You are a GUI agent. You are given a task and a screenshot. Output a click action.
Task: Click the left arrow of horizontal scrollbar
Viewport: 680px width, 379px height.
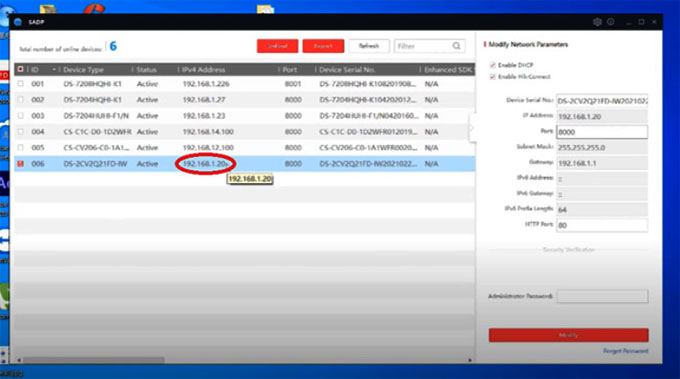[x=19, y=360]
